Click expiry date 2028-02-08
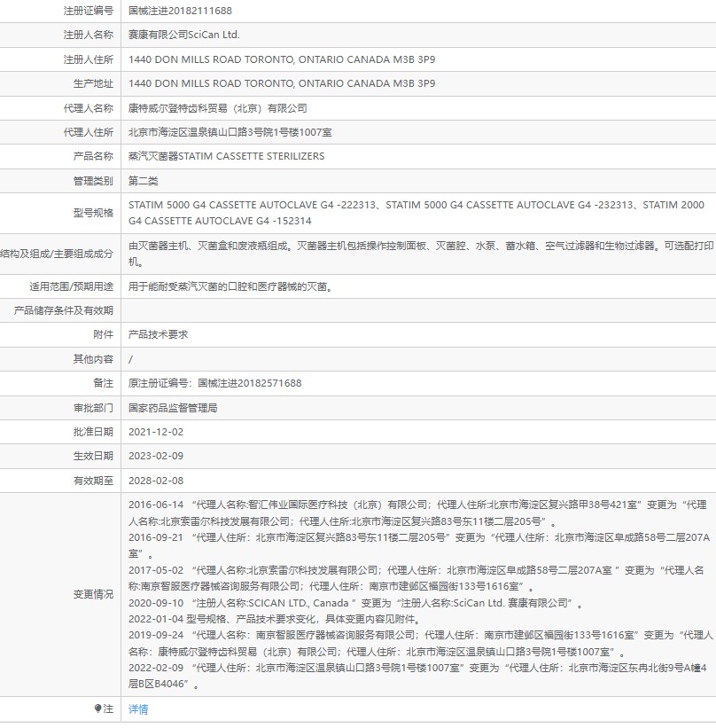The height and width of the screenshot is (728, 716). pos(156,481)
